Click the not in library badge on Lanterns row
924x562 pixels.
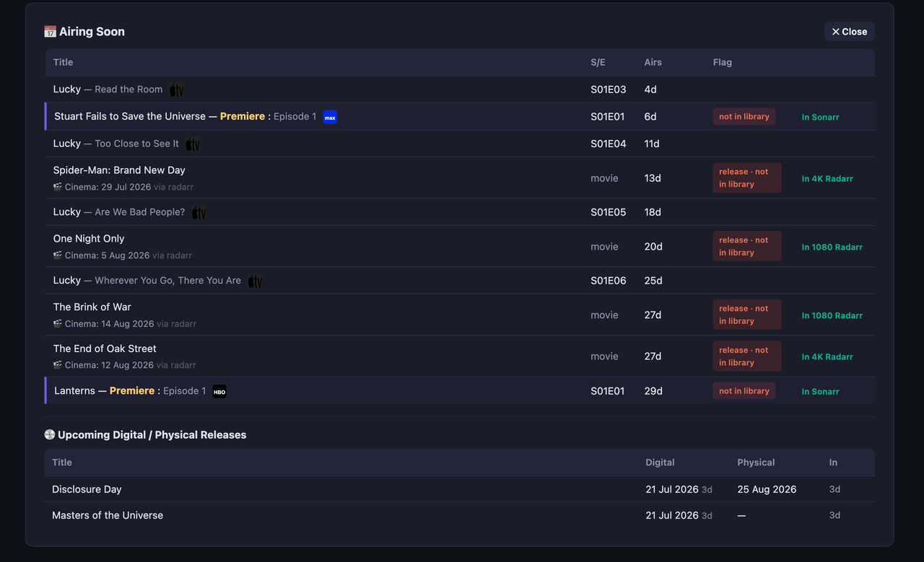coord(744,391)
